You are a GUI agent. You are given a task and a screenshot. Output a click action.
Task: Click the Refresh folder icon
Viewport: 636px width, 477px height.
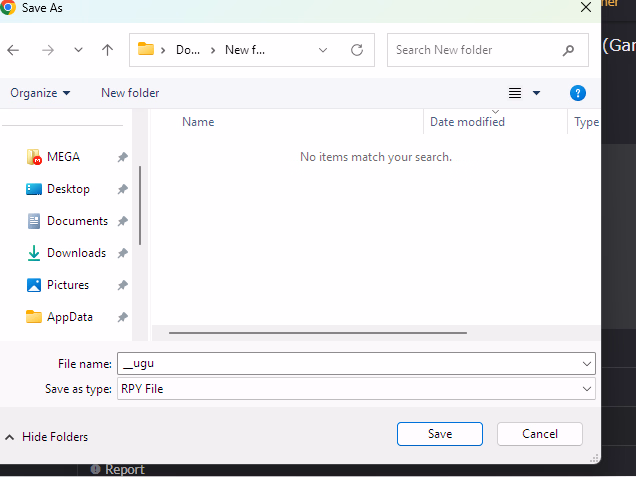[357, 50]
